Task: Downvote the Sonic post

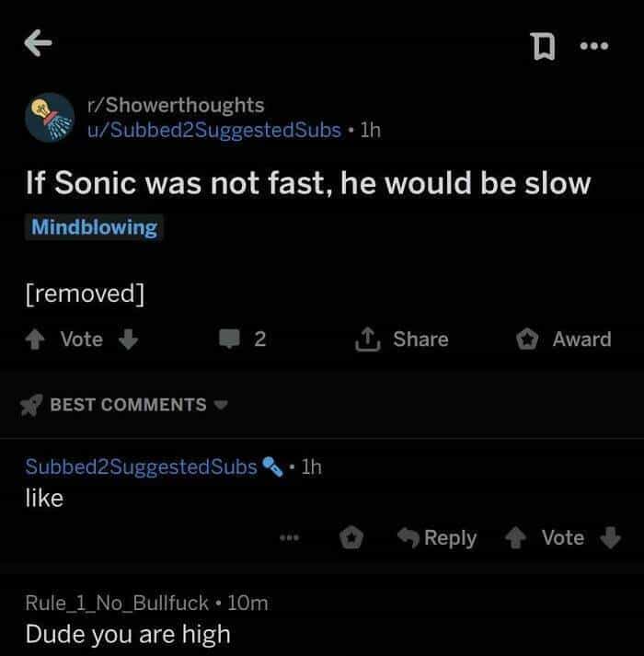Action: click(128, 340)
